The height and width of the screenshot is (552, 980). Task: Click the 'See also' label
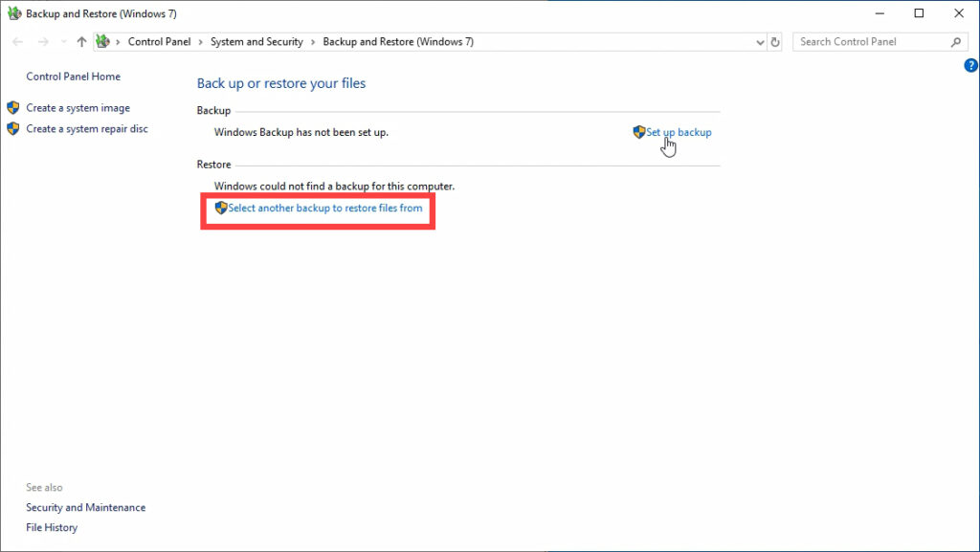pyautogui.click(x=44, y=488)
